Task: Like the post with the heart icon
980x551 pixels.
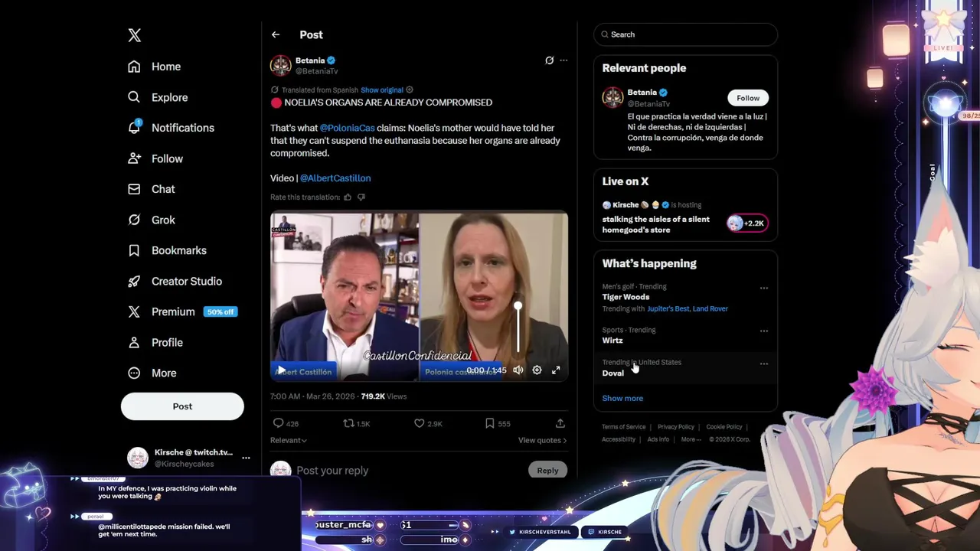Action: [x=419, y=423]
